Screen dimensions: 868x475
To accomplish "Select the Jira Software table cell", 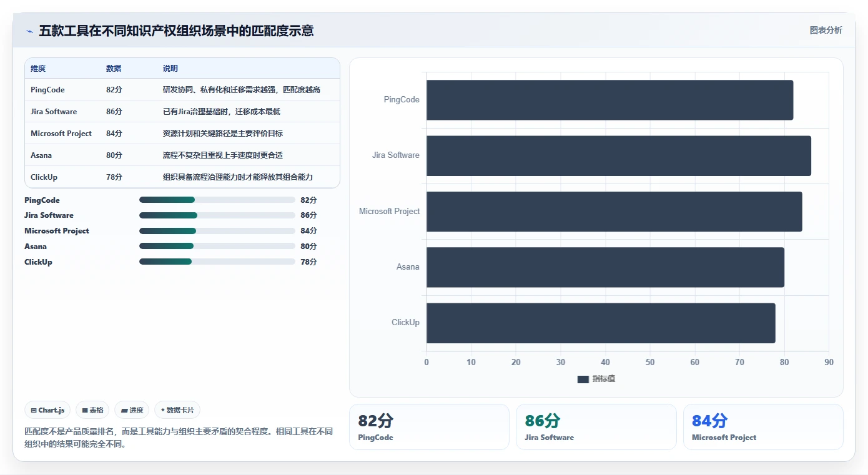I will [x=54, y=112].
